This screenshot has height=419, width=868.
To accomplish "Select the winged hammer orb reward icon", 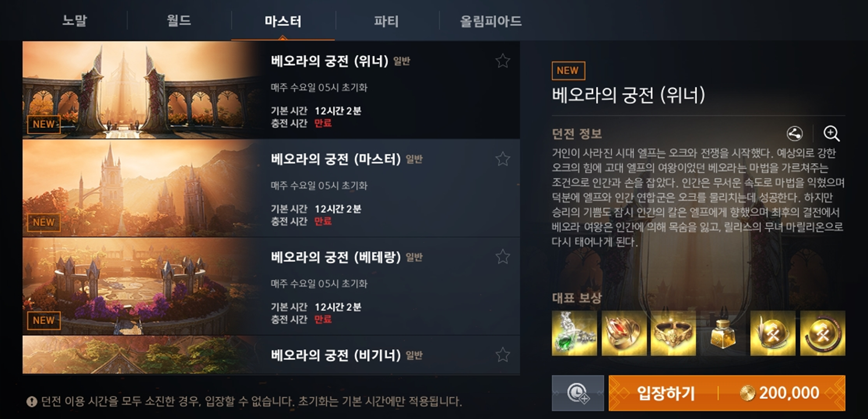I will click(x=773, y=333).
